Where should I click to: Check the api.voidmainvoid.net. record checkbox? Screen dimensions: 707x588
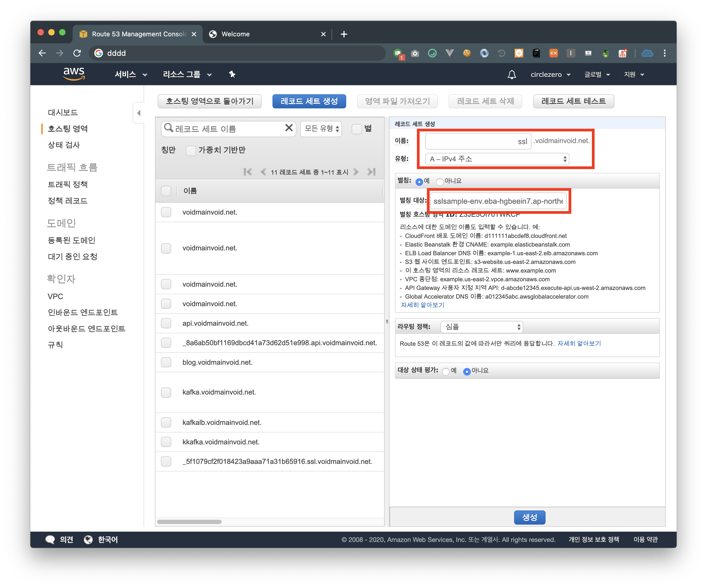(x=166, y=323)
